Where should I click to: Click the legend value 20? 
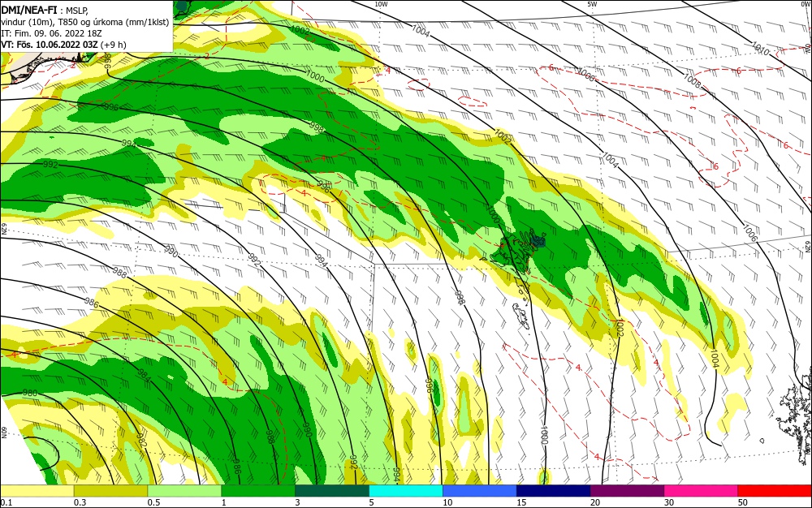(x=595, y=502)
